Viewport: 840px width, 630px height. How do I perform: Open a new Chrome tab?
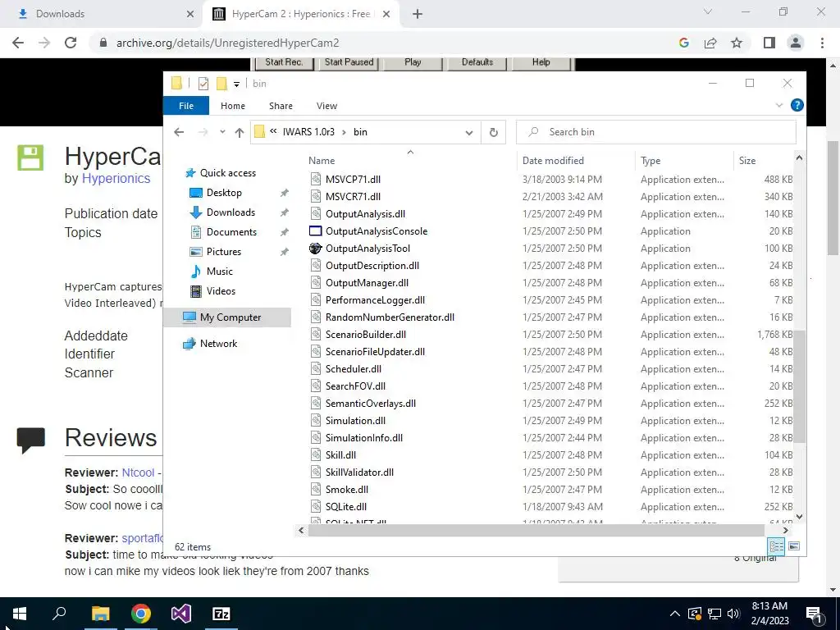418,15
